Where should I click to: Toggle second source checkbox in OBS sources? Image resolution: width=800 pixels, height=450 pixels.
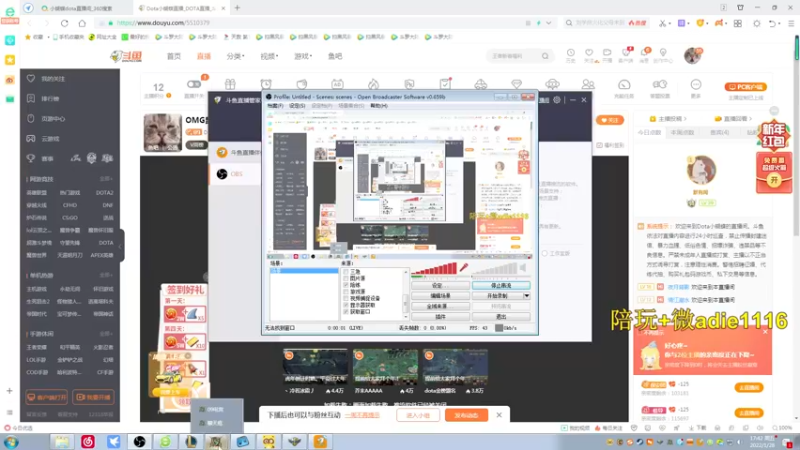[x=345, y=279]
